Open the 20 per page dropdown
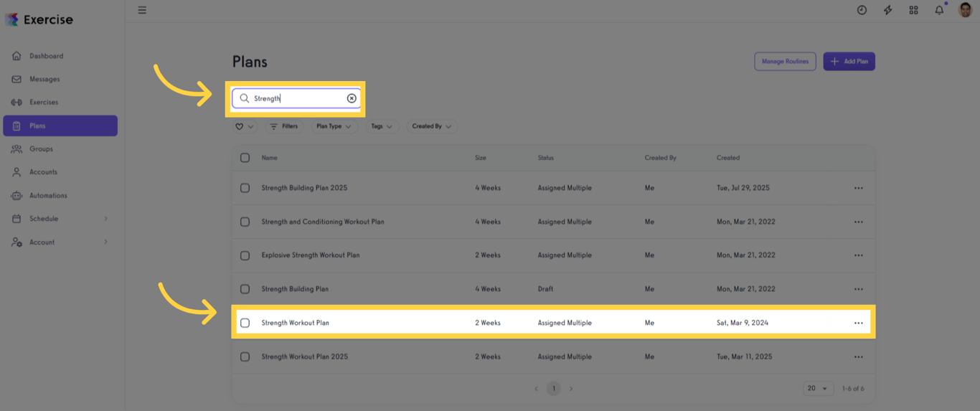This screenshot has width=980, height=411. point(818,389)
